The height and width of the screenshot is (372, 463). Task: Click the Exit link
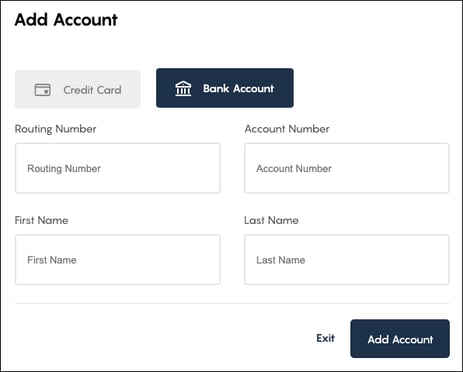pos(325,338)
